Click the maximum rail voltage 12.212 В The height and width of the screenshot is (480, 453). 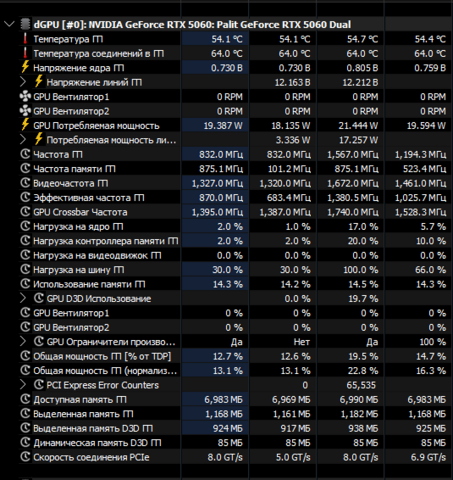pos(360,82)
